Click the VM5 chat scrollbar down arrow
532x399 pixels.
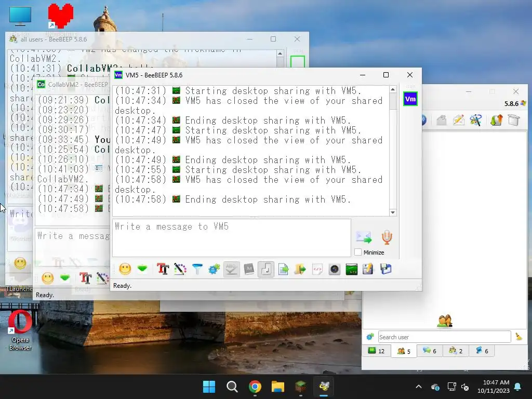393,212
